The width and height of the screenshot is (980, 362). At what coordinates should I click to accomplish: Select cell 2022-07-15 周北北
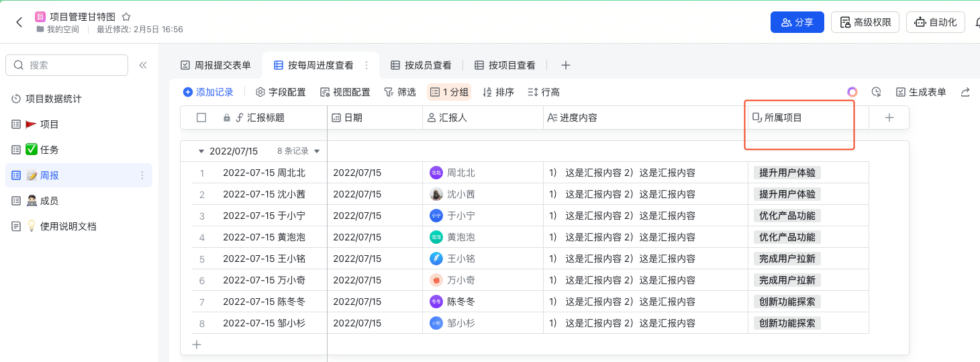(x=264, y=173)
